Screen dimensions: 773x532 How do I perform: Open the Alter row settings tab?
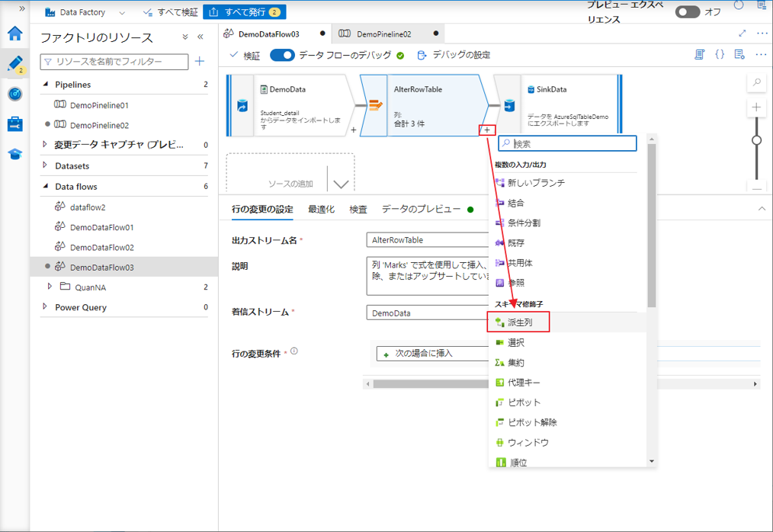click(262, 209)
